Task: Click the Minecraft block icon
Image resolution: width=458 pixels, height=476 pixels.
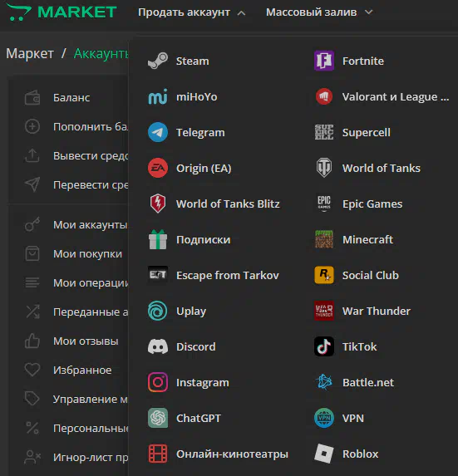Action: coord(324,239)
